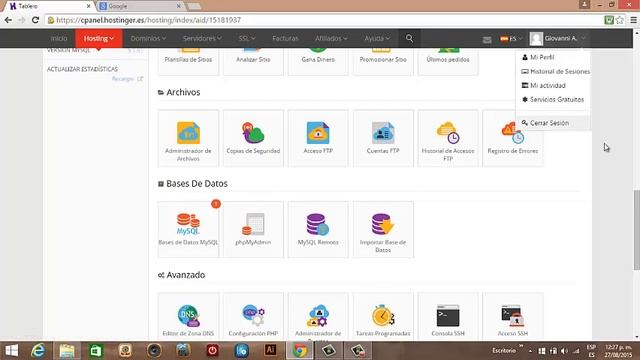Open Chrome menu hamburger icon
The image size is (640, 360).
633,20
